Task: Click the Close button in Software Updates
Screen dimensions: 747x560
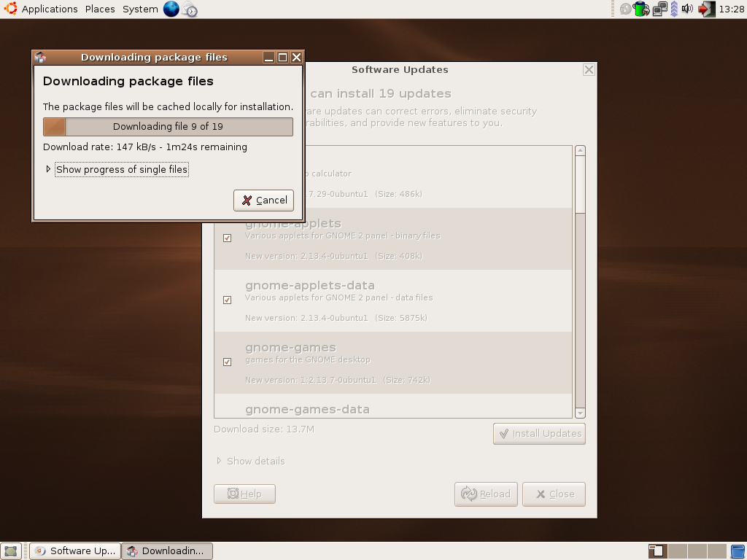Action: (x=554, y=494)
